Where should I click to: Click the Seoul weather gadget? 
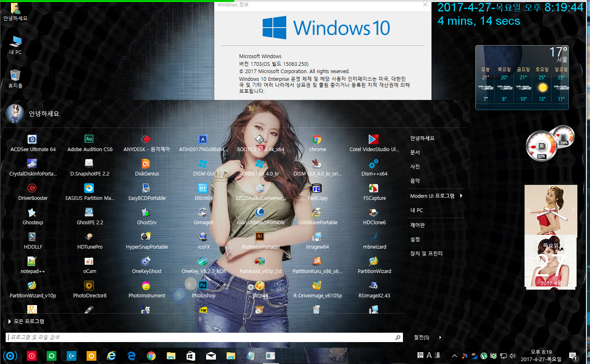(x=522, y=77)
